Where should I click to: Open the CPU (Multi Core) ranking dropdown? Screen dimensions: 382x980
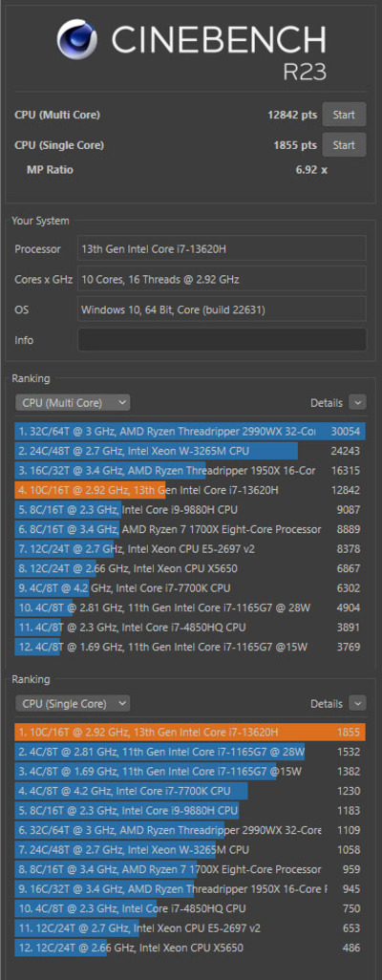point(72,403)
